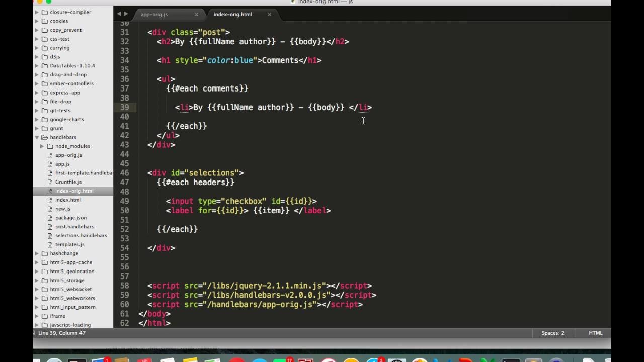
Task: Expand the css-test folder triangle
Action: pos(37,39)
